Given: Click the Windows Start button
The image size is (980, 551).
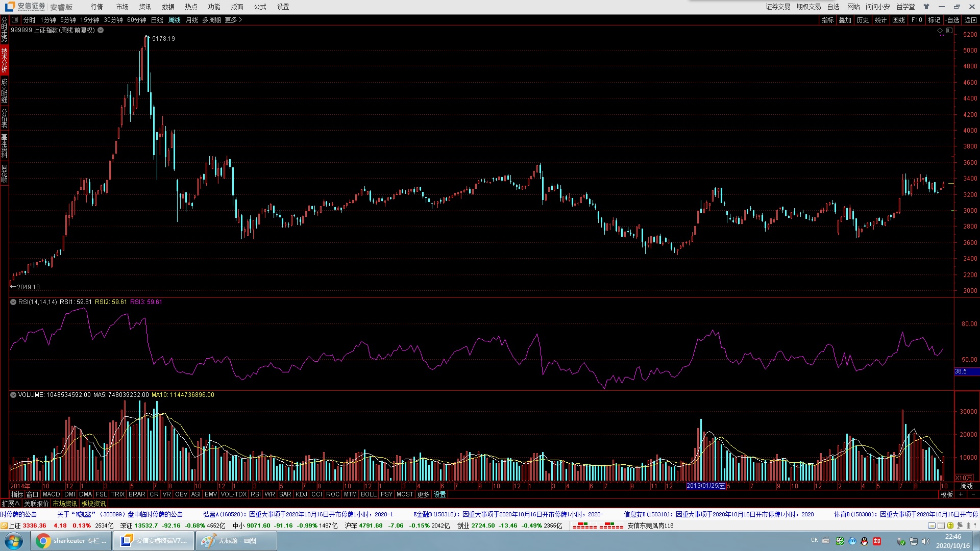Looking at the screenshot, I should 14,541.
